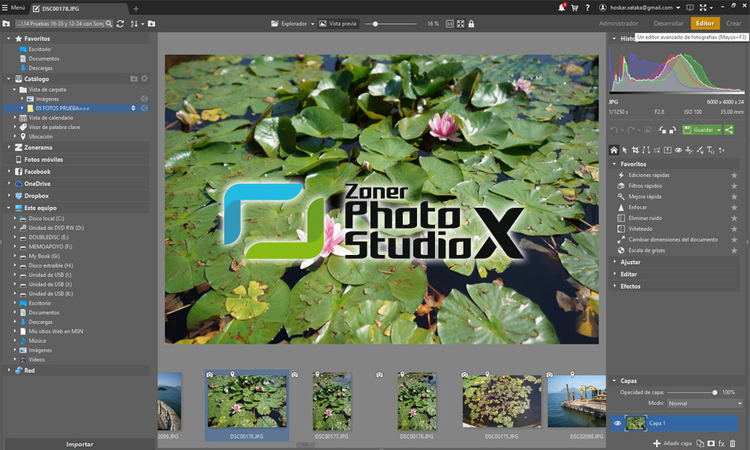Viewport: 750px width, 450px height.
Task: Open Cambiar dimensiones del documento
Action: point(673,240)
